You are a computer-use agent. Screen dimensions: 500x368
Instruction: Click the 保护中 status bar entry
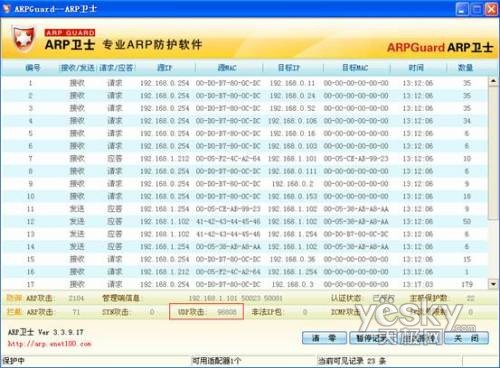pos(14,361)
